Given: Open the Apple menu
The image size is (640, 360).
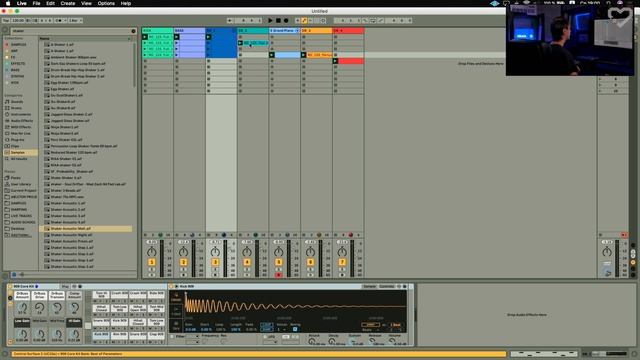Looking at the screenshot, I should 8,3.
